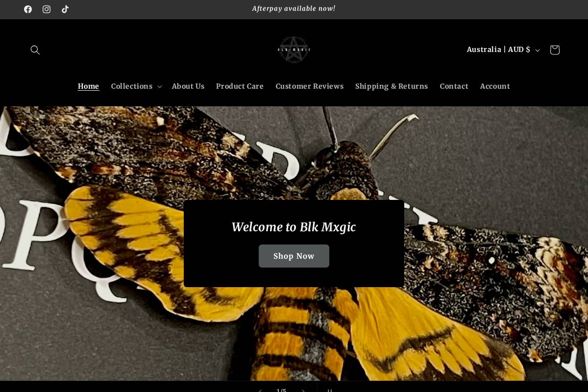This screenshot has height=392, width=588.
Task: Click the Blk Mxgic pentagram logo
Action: coord(294,49)
